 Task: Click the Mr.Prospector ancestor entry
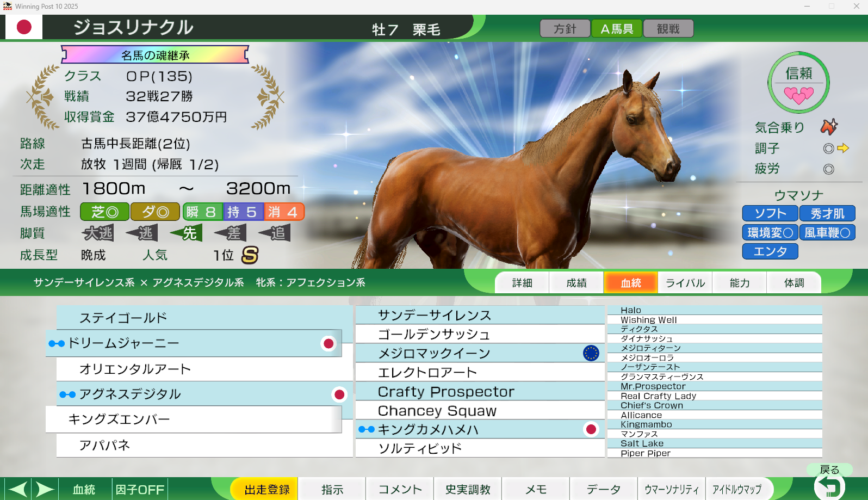pos(714,386)
